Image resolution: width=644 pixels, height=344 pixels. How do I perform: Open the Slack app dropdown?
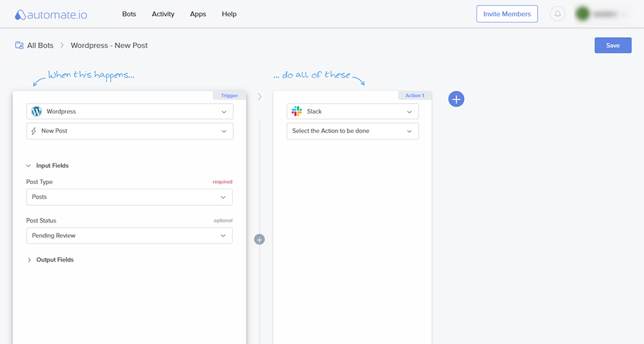(353, 112)
